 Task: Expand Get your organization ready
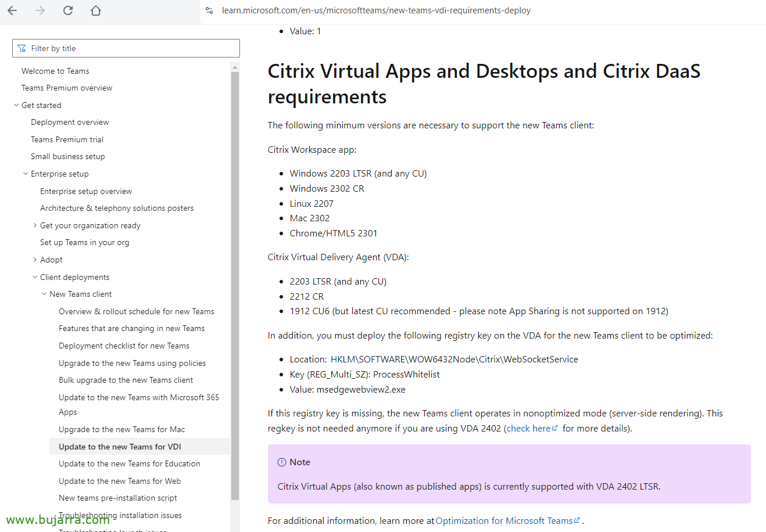[x=35, y=225]
